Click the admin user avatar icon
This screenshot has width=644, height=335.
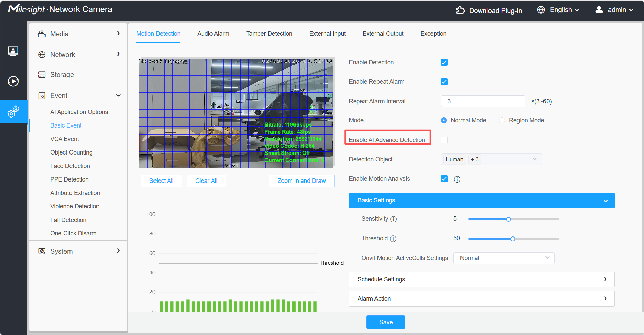[x=599, y=10]
